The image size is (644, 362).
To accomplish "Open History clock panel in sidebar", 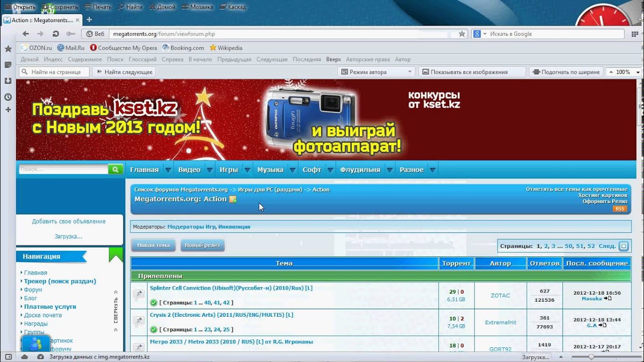I will 8,97.
